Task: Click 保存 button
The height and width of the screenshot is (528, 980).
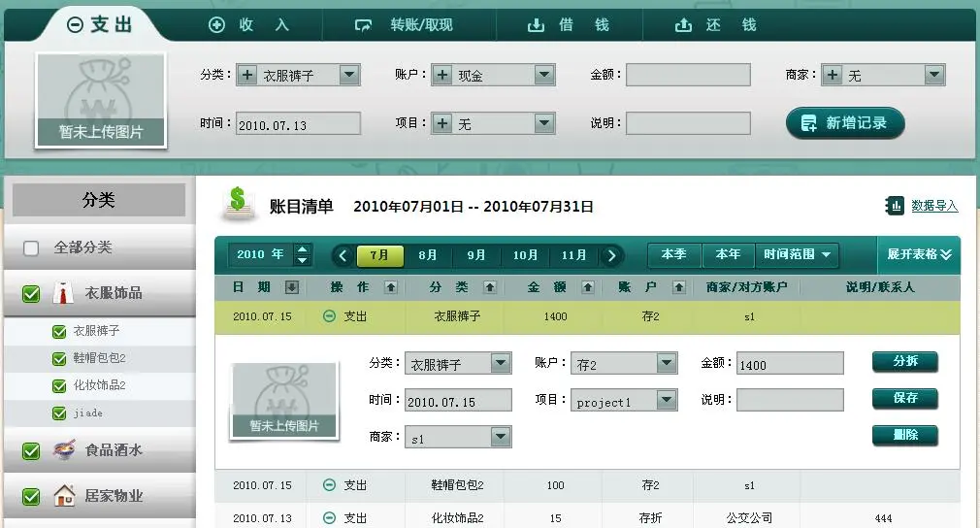Action: click(x=905, y=398)
